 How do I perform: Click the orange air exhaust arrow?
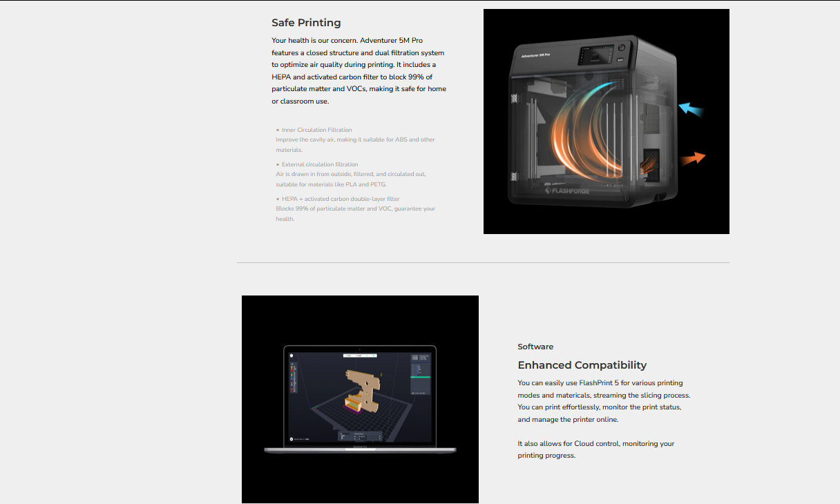tap(692, 159)
